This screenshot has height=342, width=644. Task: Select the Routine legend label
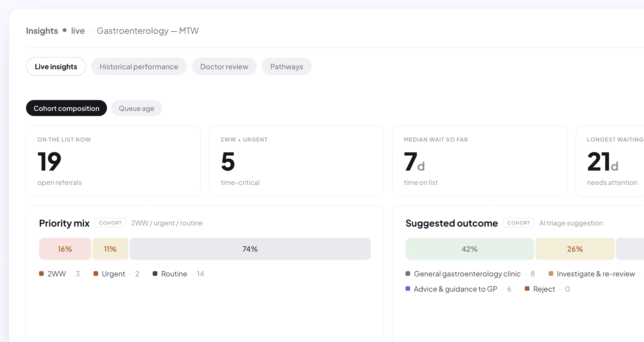click(x=174, y=274)
